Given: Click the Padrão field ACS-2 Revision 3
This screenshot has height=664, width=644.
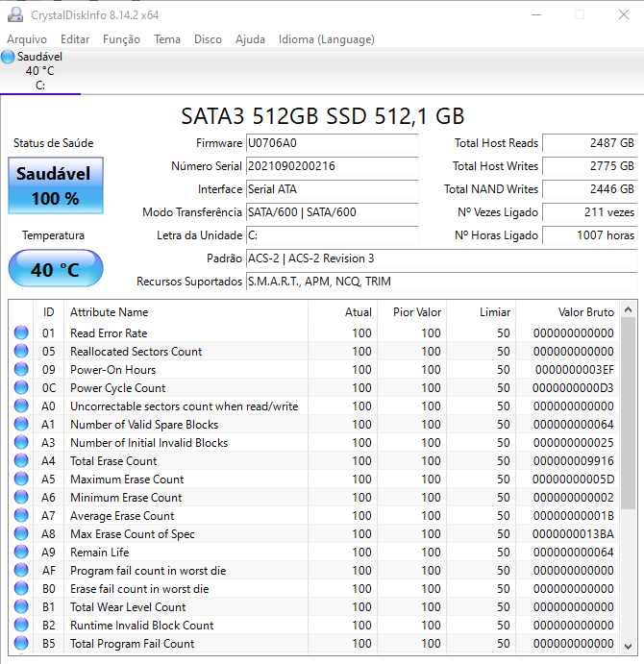Looking at the screenshot, I should point(442,258).
